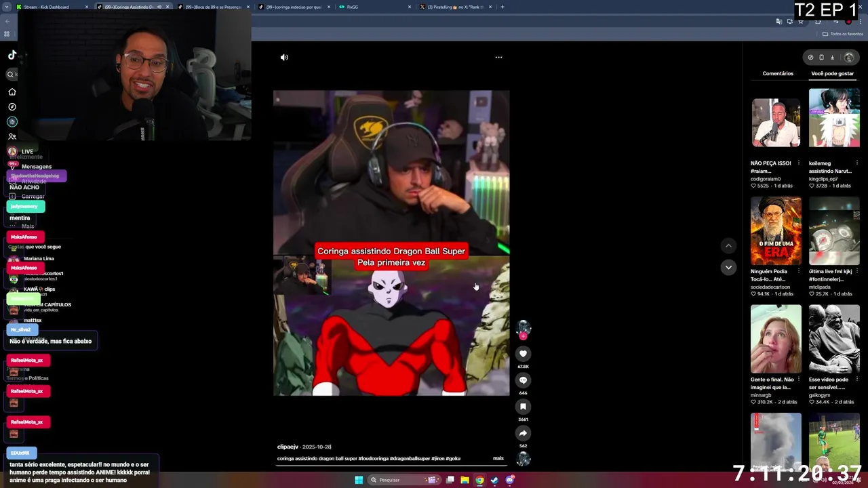The image size is (868, 488).
Task: Open the video three-dots options menu
Action: point(498,58)
